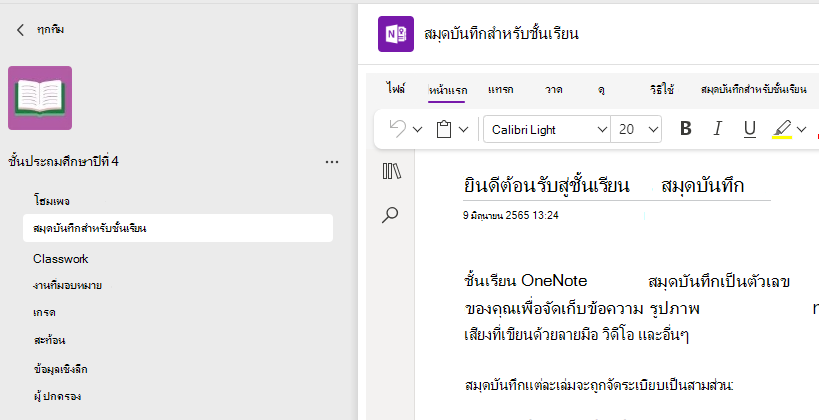Open สมุดบันทึกสำหรับชั้นเรียน ribbon tab

tap(753, 89)
